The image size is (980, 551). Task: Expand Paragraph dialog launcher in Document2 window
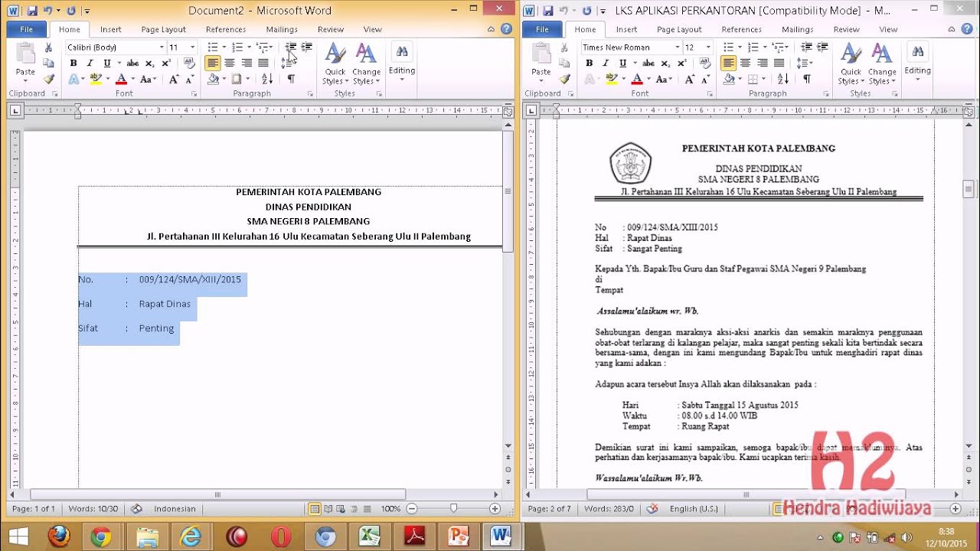click(x=310, y=93)
